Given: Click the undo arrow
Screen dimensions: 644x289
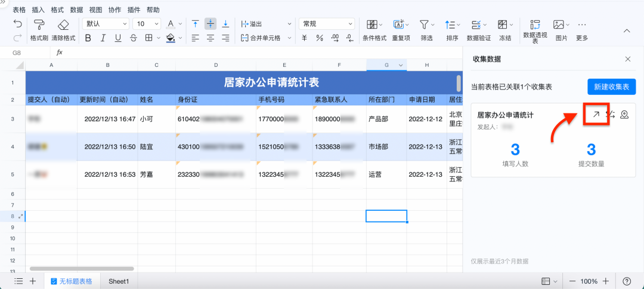Looking at the screenshot, I should click(x=17, y=24).
